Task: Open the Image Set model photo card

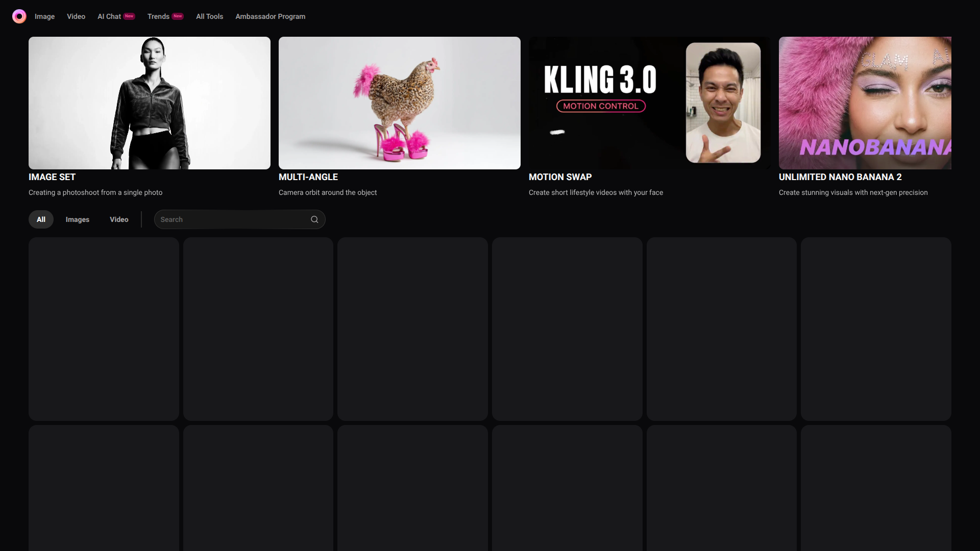Action: 150,103
